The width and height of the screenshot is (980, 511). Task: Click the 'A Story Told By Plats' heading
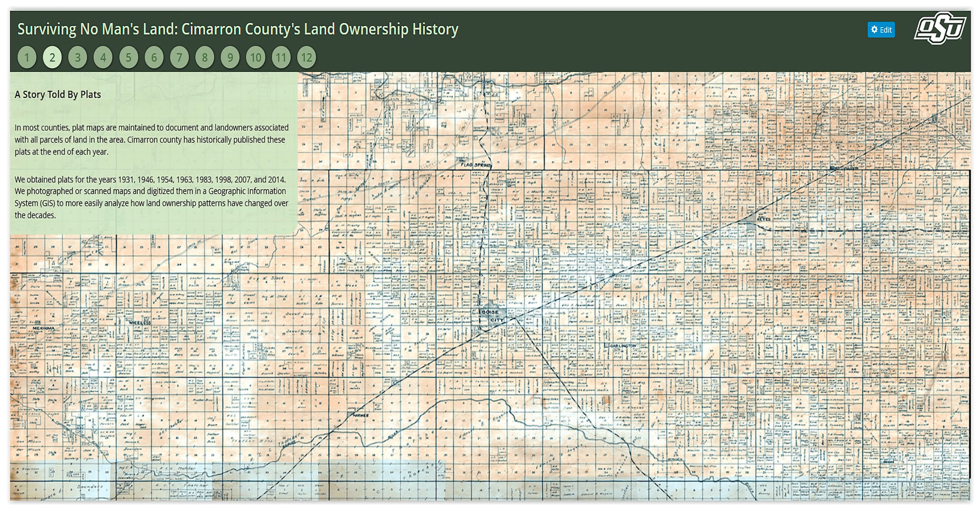click(58, 94)
